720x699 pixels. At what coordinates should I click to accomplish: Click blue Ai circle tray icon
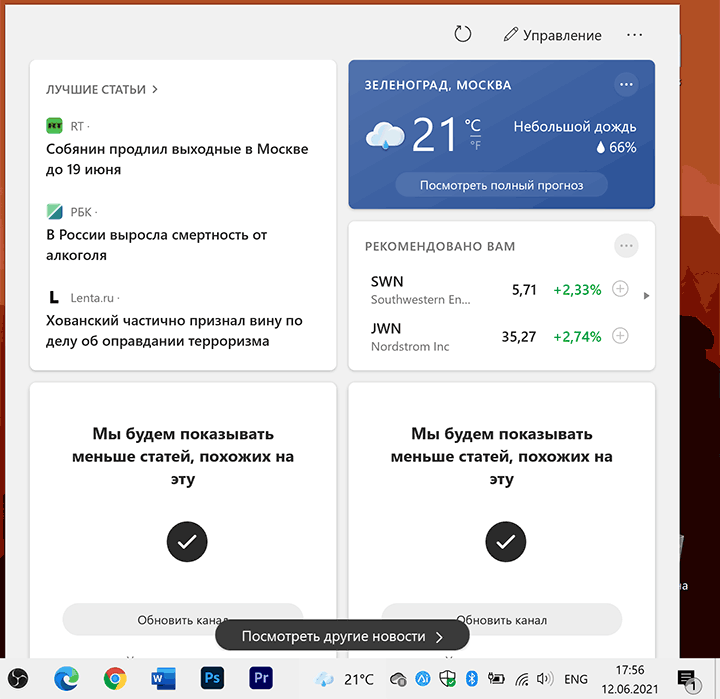click(x=422, y=678)
